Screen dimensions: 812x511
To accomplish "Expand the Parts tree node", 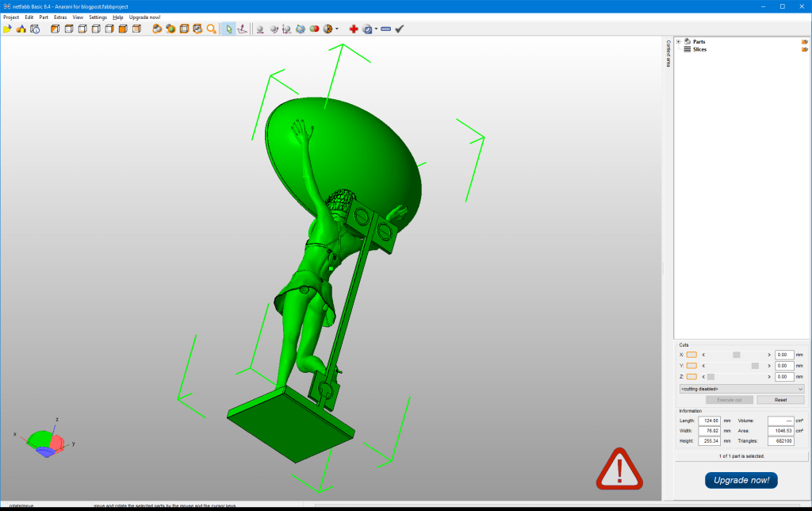I will [x=678, y=41].
